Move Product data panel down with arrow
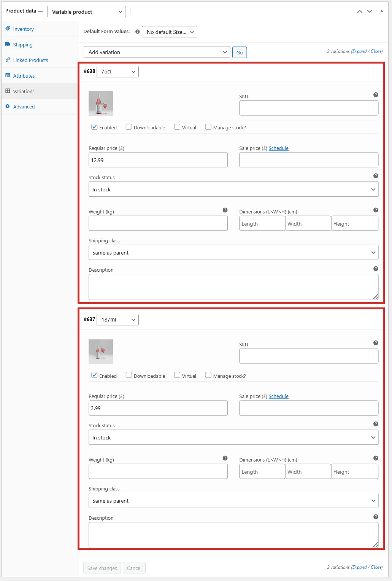This screenshot has width=392, height=581. [370, 11]
